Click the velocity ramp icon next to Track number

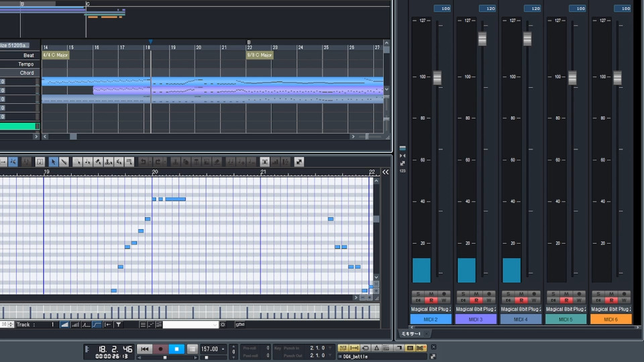tap(64, 324)
